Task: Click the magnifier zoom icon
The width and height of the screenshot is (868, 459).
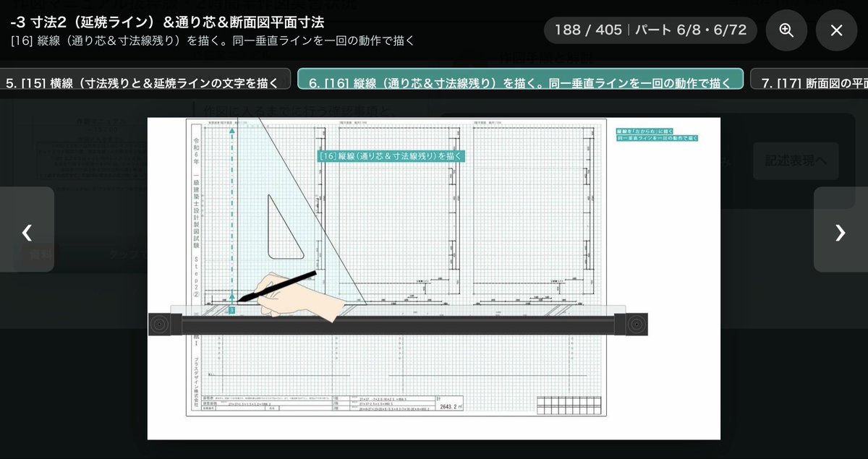Action: 786,30
